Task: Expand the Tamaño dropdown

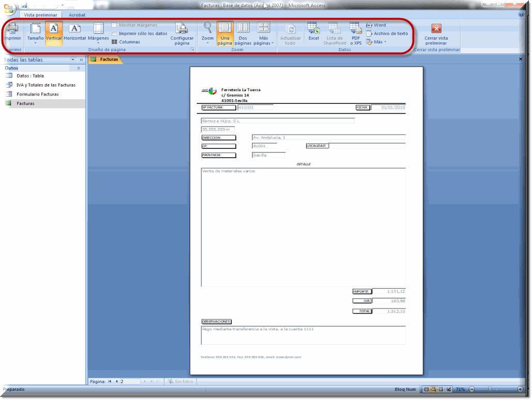Action: pos(35,34)
